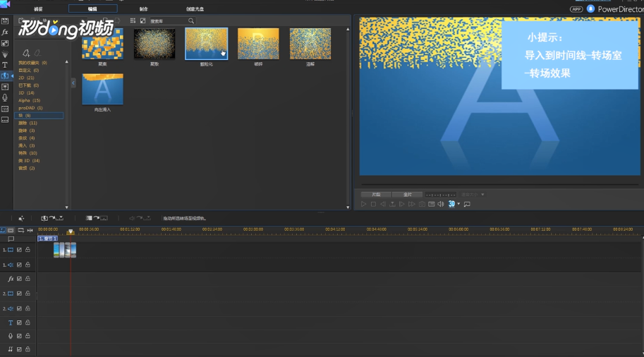
Task: Click the fit timeline ruler icon
Action: tap(30, 231)
